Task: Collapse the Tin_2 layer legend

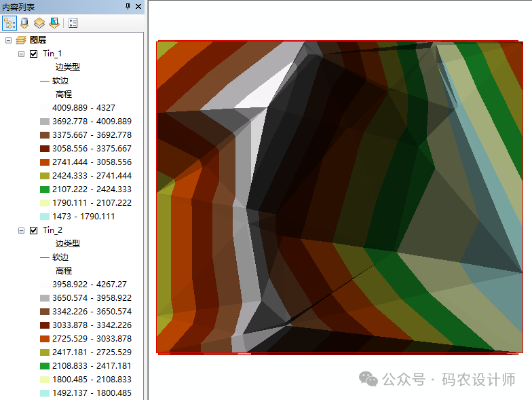Action: (x=21, y=230)
